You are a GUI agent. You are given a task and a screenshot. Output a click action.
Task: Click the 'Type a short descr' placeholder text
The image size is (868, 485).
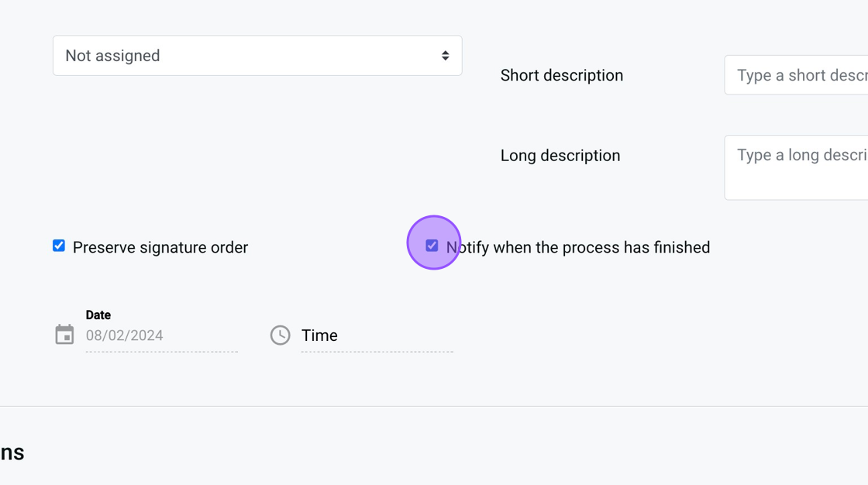pos(801,75)
